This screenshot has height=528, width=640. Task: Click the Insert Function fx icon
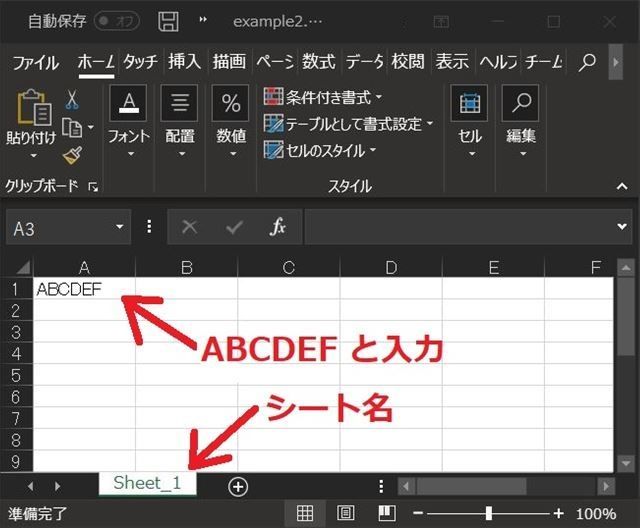(278, 226)
